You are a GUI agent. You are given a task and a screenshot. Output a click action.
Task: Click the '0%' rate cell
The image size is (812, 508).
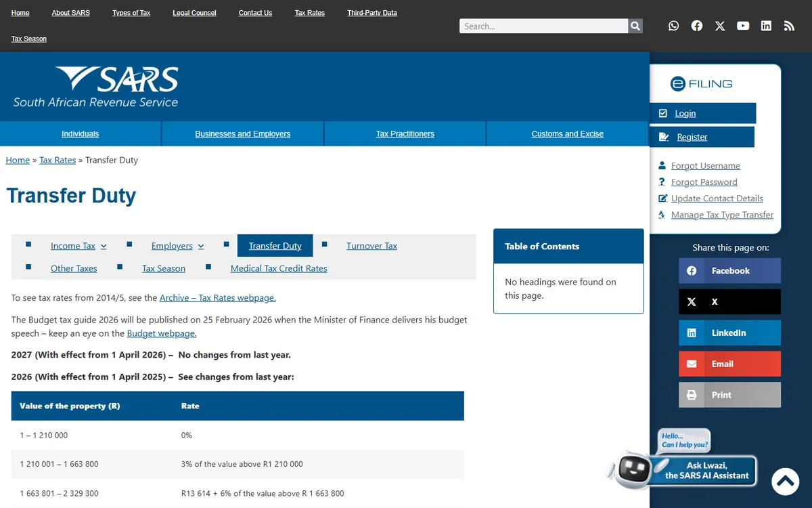(x=187, y=435)
